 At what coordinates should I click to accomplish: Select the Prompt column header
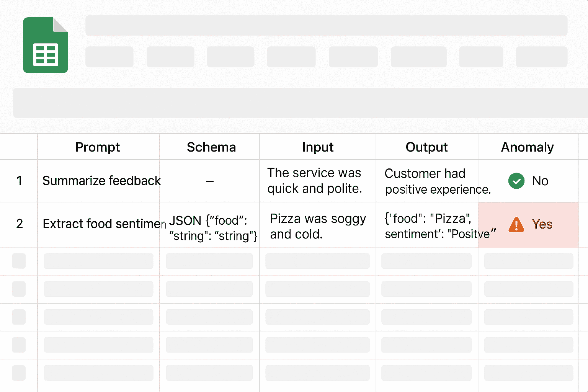point(98,147)
